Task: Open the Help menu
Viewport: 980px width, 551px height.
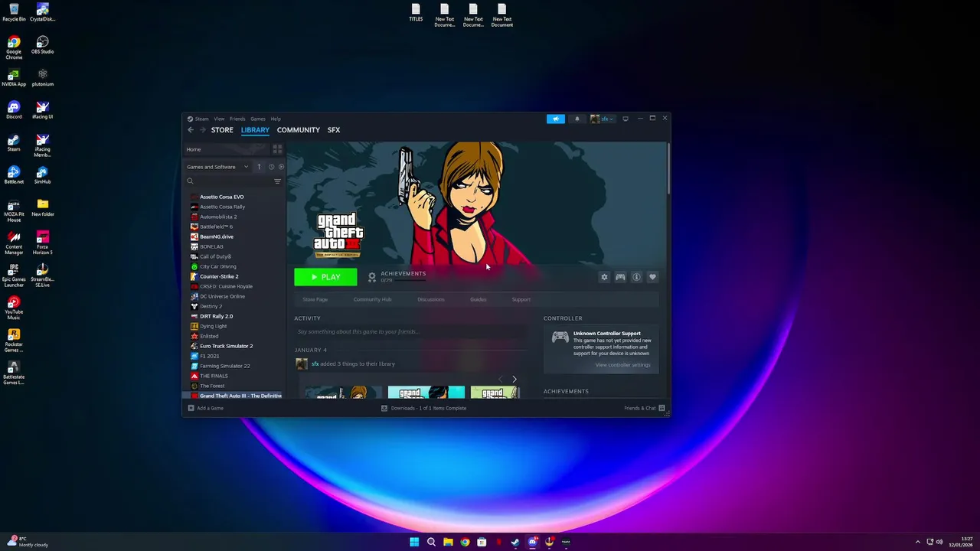Action: pyautogui.click(x=276, y=119)
